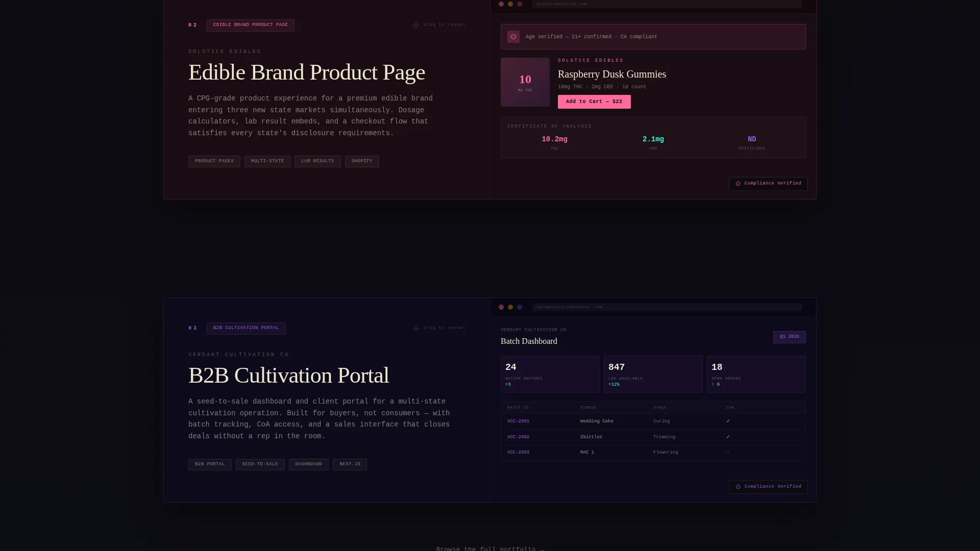Click the PRODUCT PAGES tag
Image resolution: width=980 pixels, height=551 pixels.
coord(214,161)
